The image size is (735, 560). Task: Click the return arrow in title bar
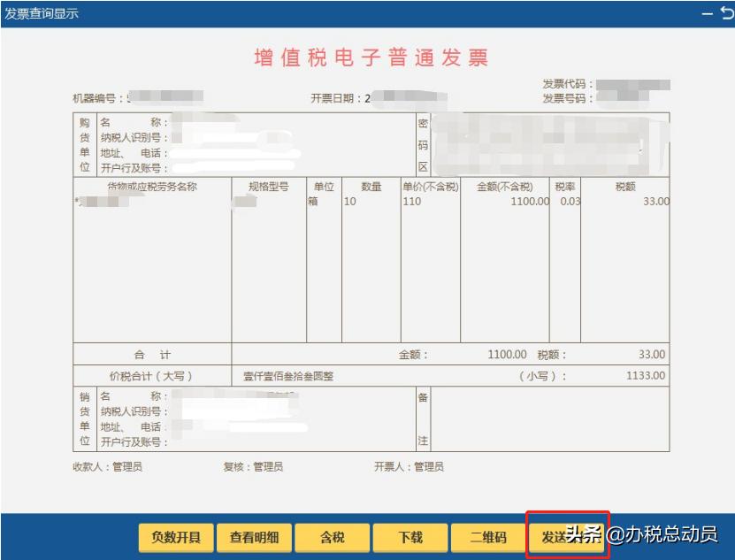point(727,12)
